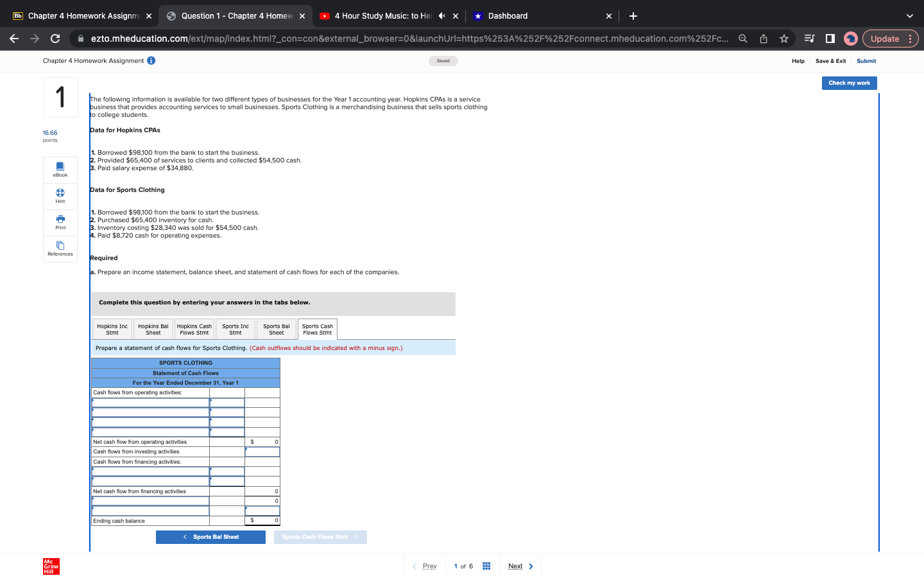Screen dimensions: 924x578
Task: Go back using the browser back arrow
Action: click(14, 39)
